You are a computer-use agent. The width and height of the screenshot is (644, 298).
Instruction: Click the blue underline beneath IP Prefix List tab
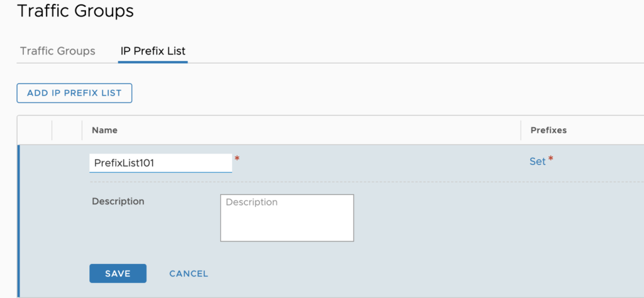coord(153,62)
